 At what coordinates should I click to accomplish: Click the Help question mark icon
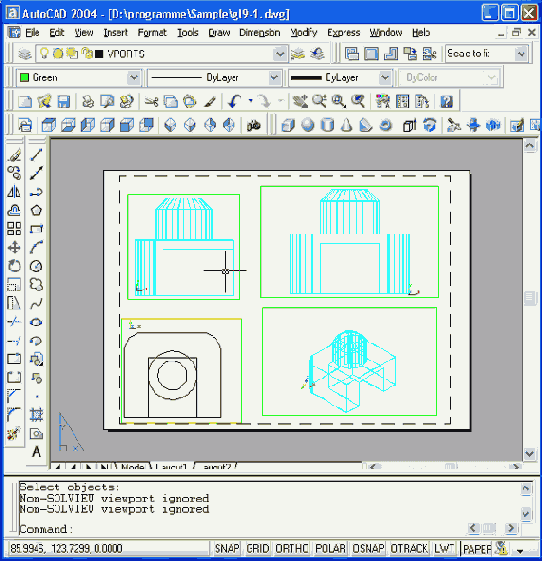[x=446, y=102]
